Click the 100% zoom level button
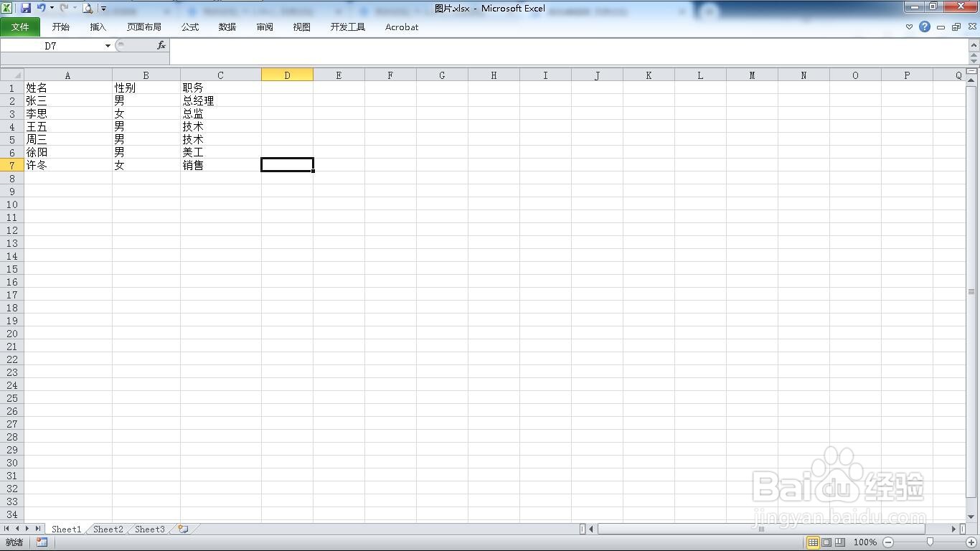 pyautogui.click(x=864, y=542)
